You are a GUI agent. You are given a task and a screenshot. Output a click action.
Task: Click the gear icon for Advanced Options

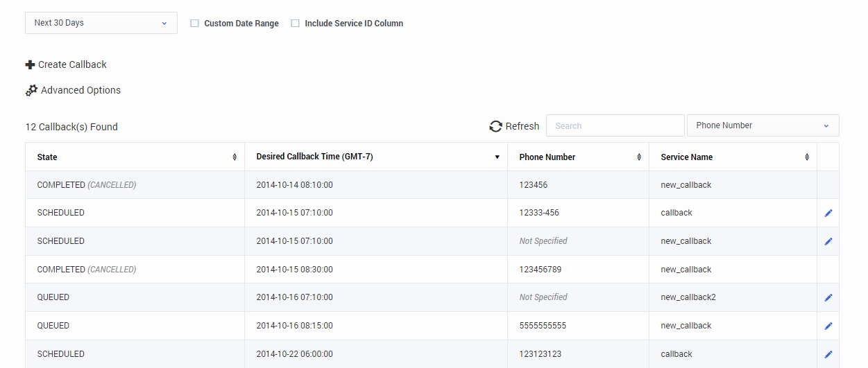click(31, 90)
